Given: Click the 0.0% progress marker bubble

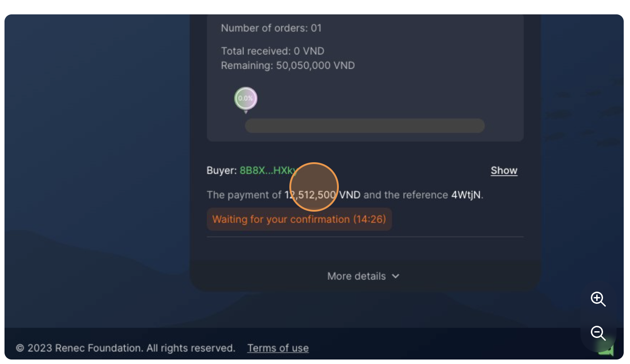Looking at the screenshot, I should coord(246,98).
